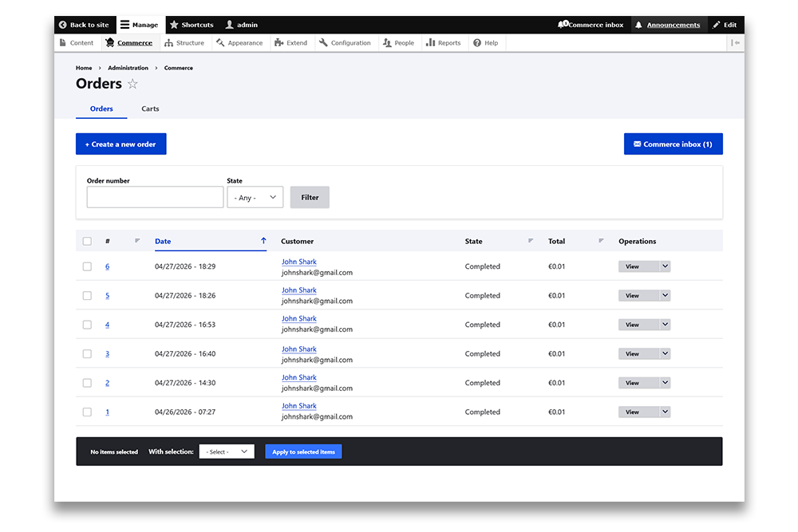This screenshot has width=798, height=532.
Task: Expand operations dropdown for order 3
Action: pyautogui.click(x=665, y=353)
